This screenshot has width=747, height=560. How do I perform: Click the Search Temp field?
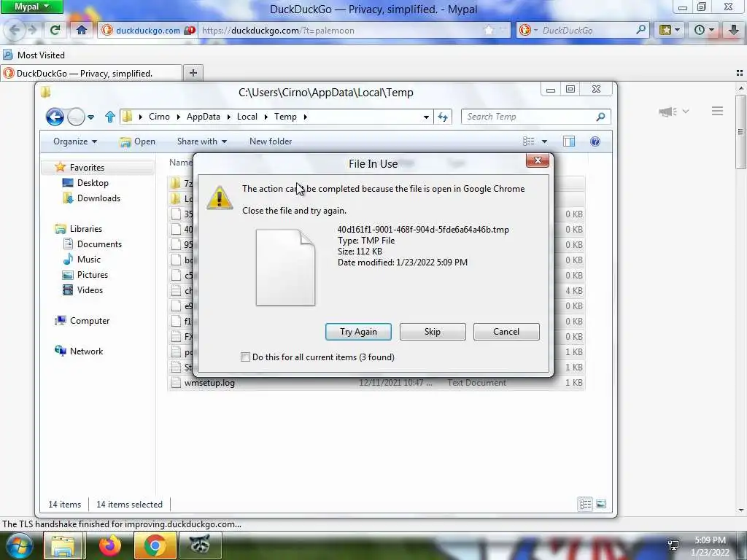(530, 117)
